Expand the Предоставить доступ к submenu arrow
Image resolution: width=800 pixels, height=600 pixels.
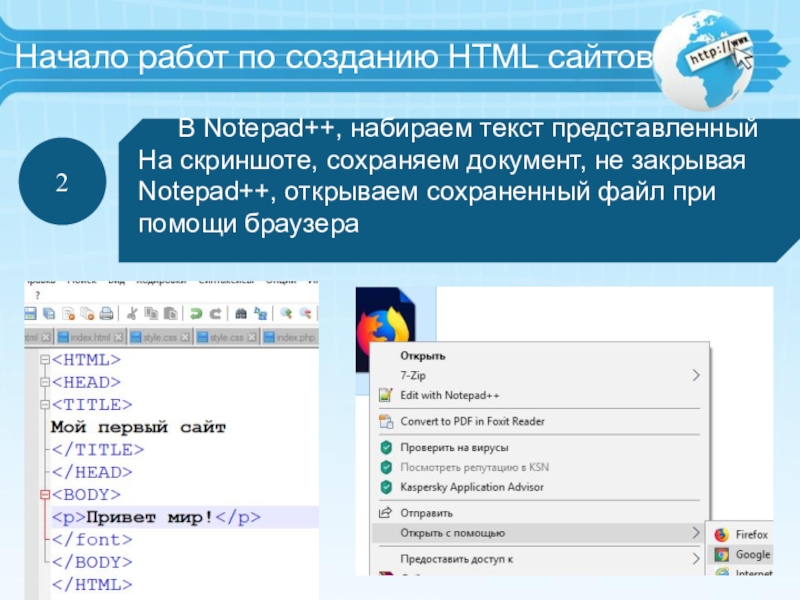[696, 559]
